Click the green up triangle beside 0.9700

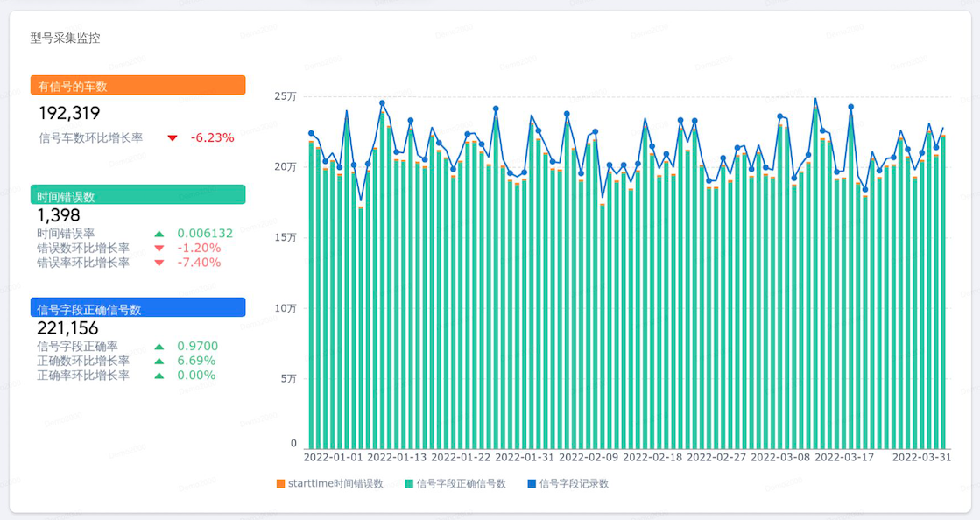tap(159, 347)
